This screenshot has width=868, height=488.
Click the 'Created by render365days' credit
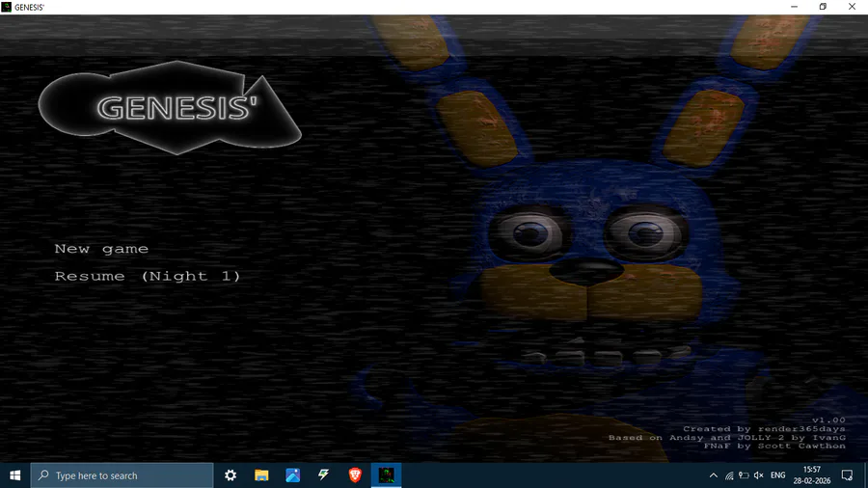pos(764,429)
